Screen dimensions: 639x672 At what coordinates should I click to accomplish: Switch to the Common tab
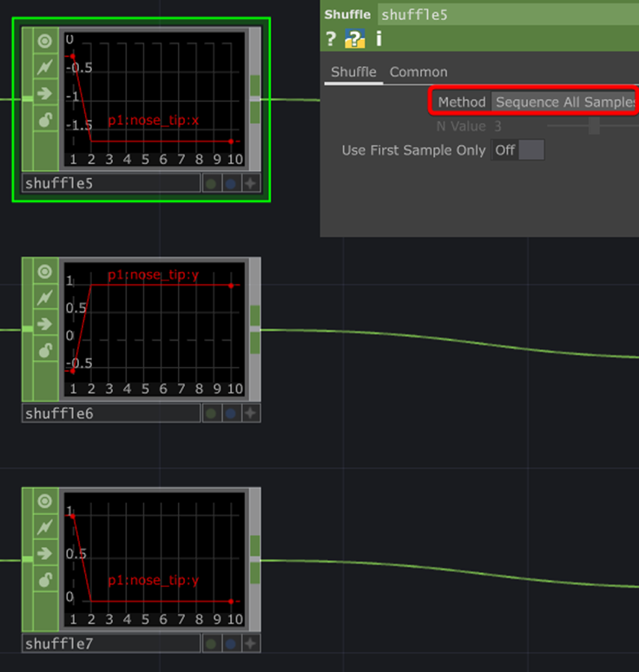click(418, 72)
